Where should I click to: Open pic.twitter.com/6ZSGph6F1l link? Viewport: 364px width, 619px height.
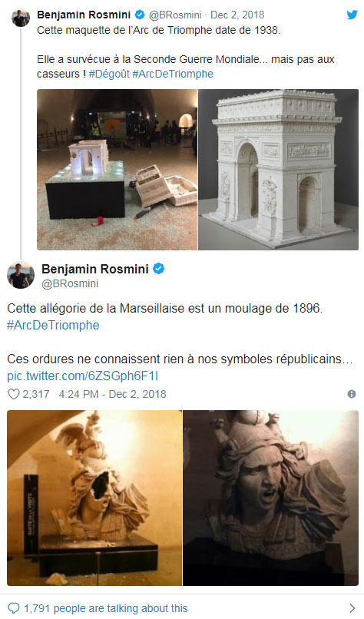[x=82, y=376]
